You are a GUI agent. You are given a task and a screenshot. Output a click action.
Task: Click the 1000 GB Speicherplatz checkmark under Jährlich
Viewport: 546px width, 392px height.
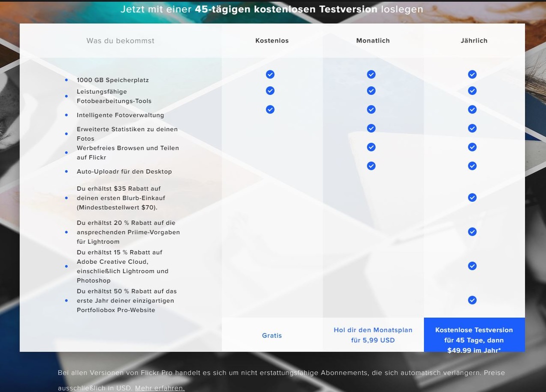click(472, 74)
